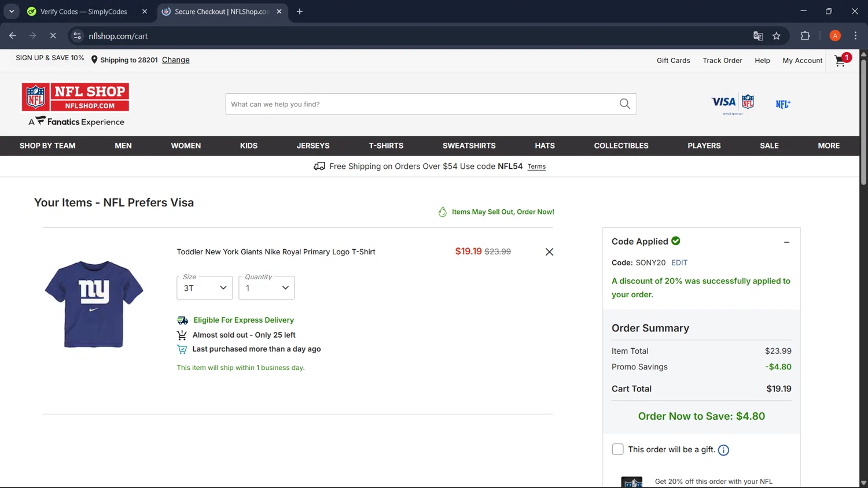Open the KIDS menu
The image size is (868, 488).
pyautogui.click(x=249, y=146)
